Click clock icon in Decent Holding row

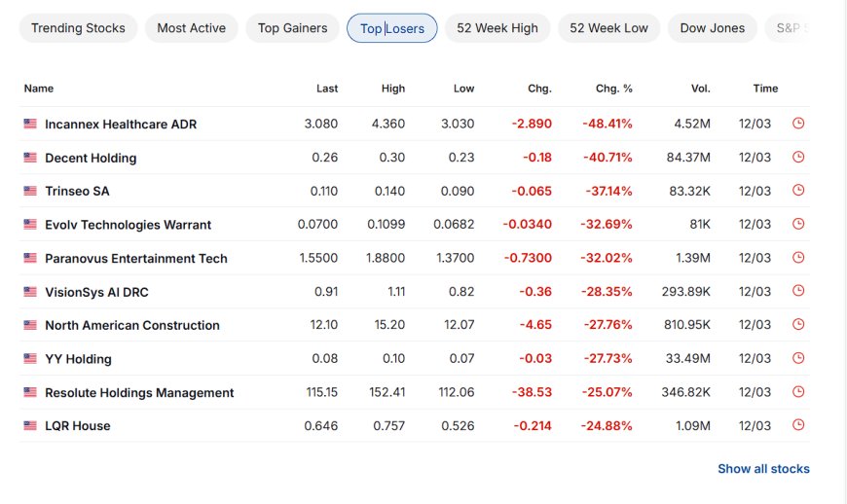point(798,157)
